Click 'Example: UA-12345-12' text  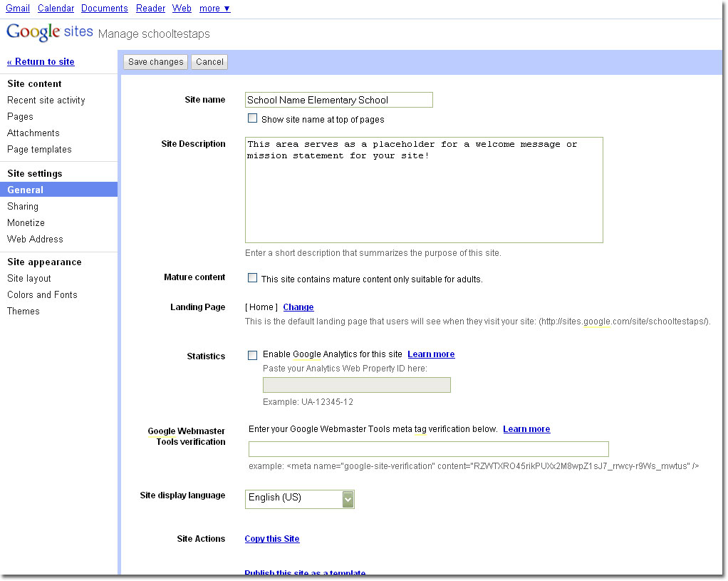coord(308,402)
